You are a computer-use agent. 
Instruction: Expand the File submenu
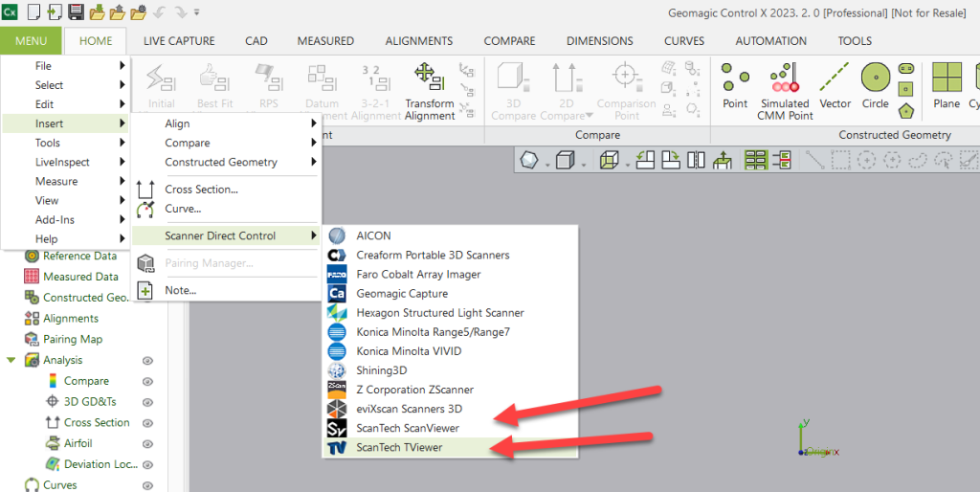point(65,66)
